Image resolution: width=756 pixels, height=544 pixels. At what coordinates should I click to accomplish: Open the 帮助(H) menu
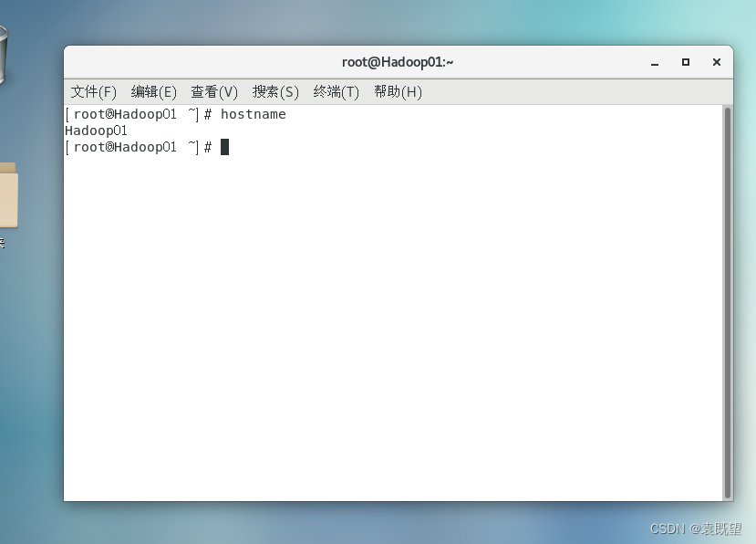[398, 91]
